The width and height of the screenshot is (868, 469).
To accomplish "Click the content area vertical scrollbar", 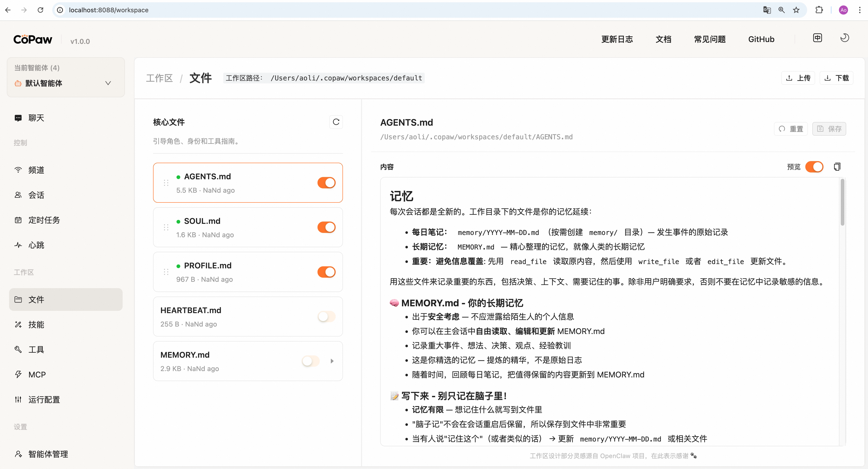I will [842, 202].
